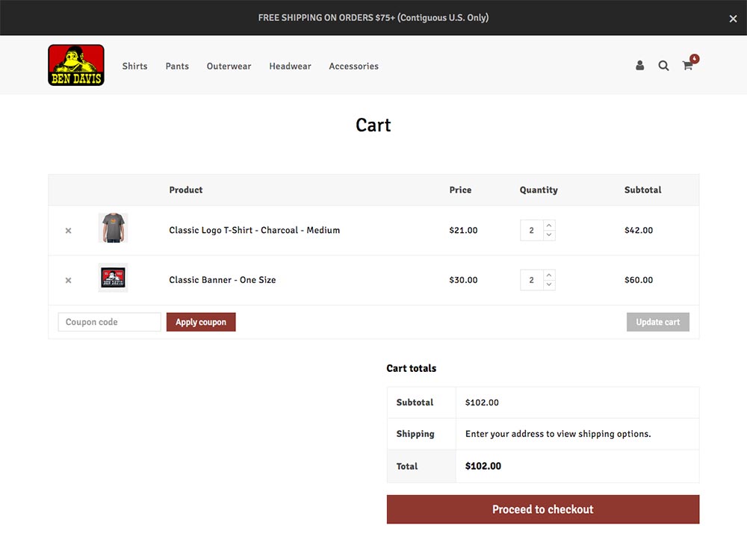
Task: Increase Classic Logo T-Shirt quantity
Action: coord(549,225)
